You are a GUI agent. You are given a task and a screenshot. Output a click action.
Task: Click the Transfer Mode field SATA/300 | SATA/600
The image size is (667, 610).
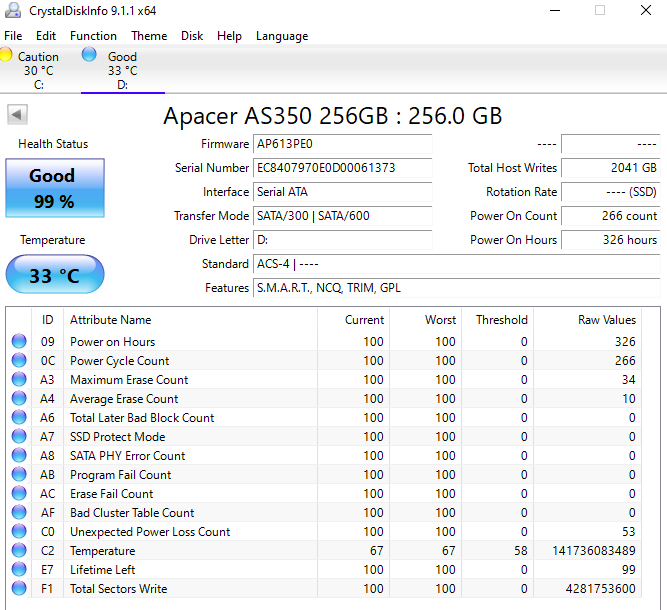342,216
